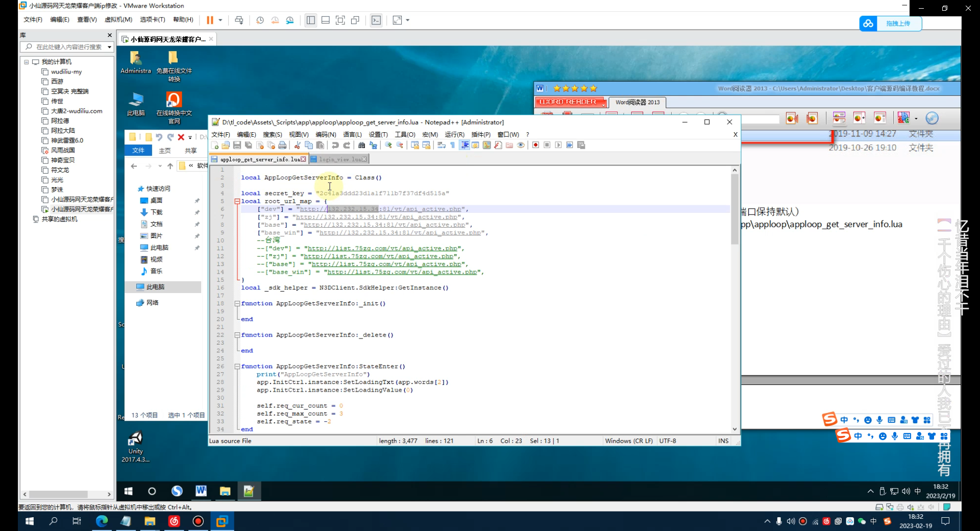Open Find with the binoculars icon
Image resolution: width=980 pixels, height=531 pixels.
pos(362,146)
